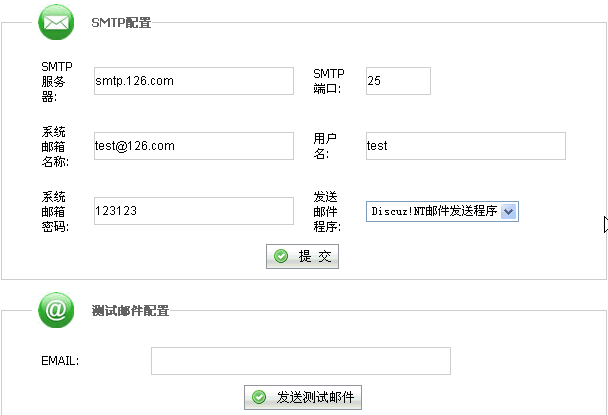
Task: Click the SMTP服务器 label
Action: (x=57, y=81)
